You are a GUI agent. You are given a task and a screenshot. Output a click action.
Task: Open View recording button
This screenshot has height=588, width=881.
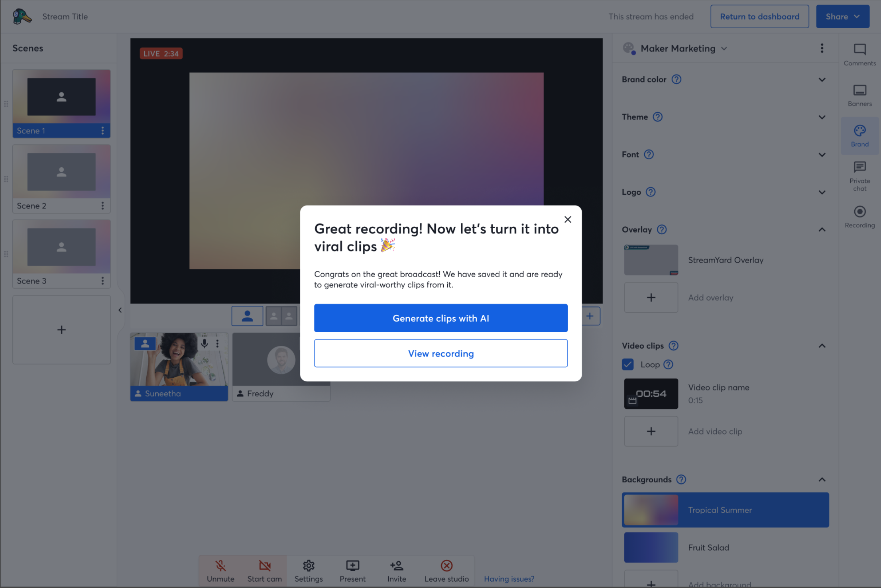click(441, 353)
